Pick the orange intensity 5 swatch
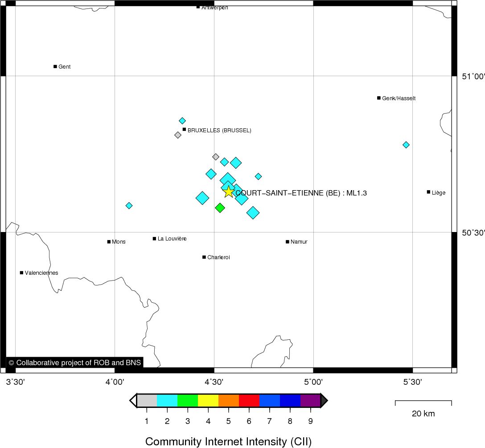 (229, 400)
